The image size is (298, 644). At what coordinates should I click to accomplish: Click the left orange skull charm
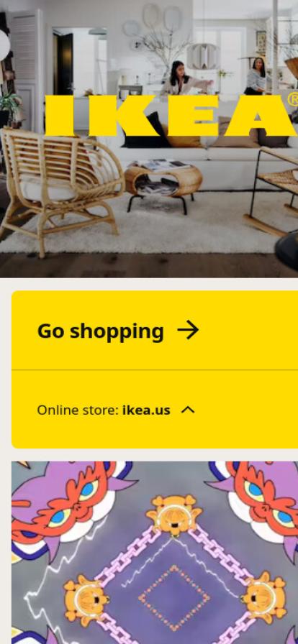tap(86, 599)
